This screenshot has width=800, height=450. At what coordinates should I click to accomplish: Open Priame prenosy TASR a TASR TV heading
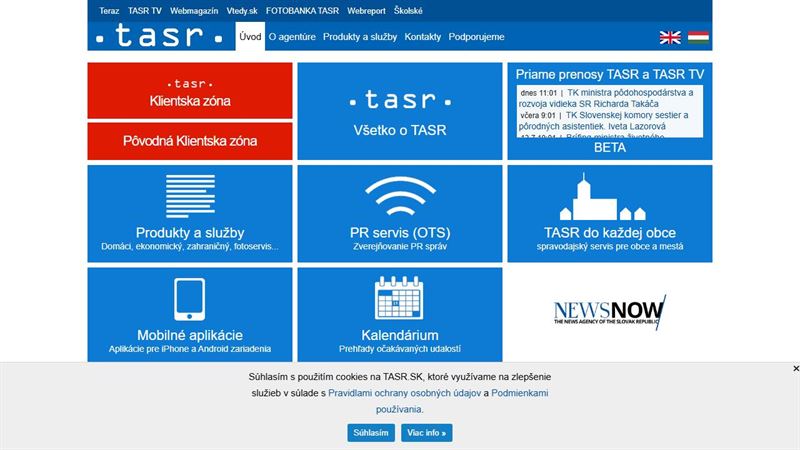pos(610,74)
